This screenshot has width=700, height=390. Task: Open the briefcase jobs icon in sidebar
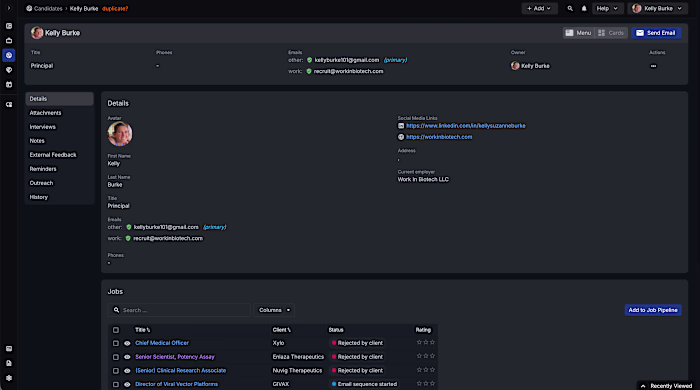9,41
